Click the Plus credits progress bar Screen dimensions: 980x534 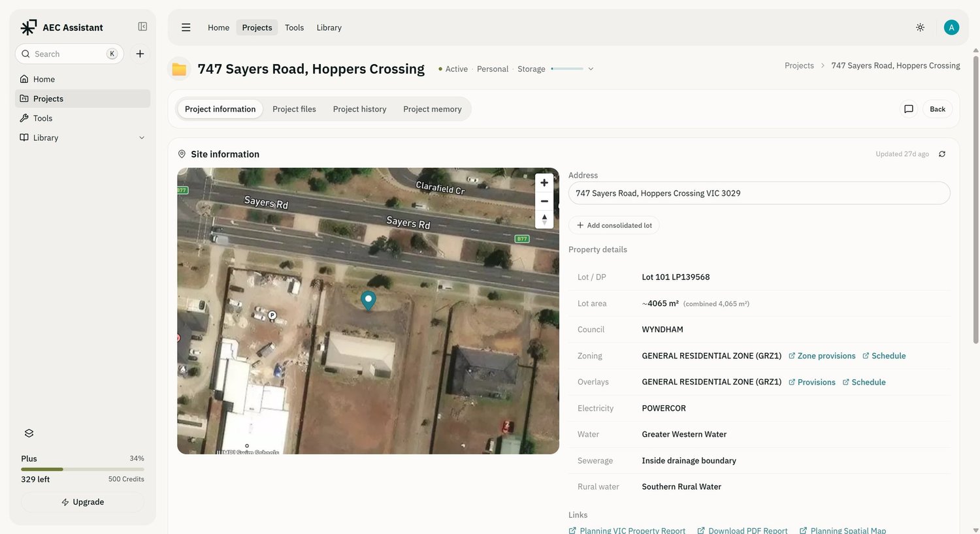pos(82,469)
